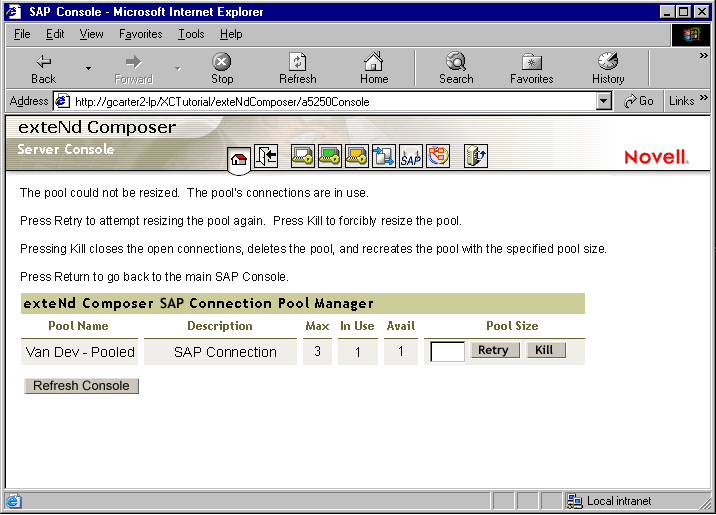Close the SAP Console browser window
This screenshot has height=515, width=716.
click(702, 11)
